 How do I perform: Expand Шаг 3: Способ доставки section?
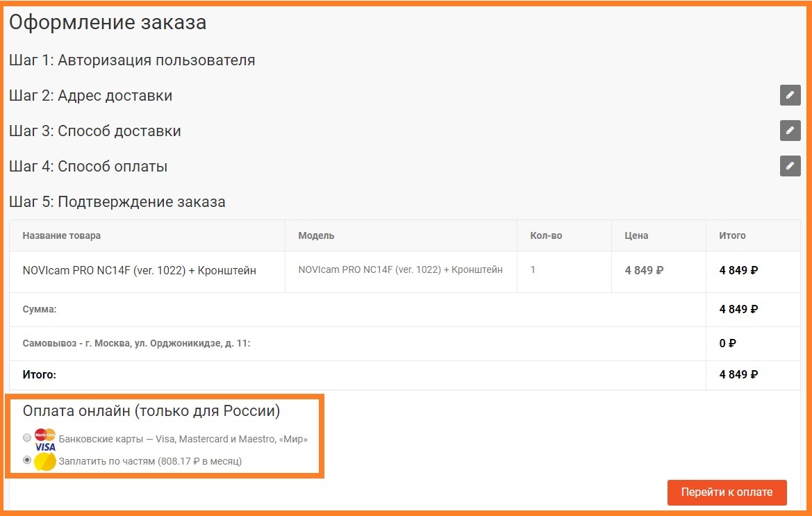(x=94, y=131)
